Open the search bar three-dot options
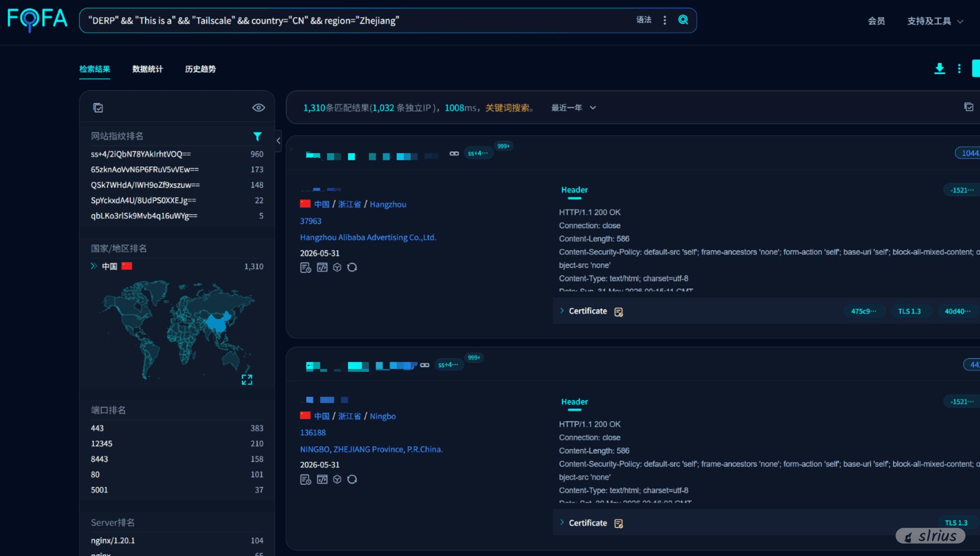 click(x=665, y=20)
